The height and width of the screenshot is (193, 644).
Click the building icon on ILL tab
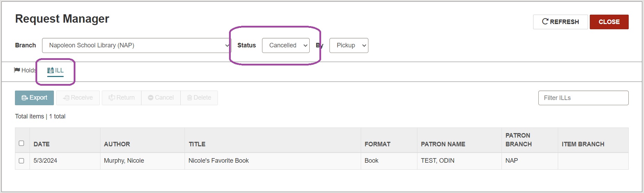coord(50,70)
